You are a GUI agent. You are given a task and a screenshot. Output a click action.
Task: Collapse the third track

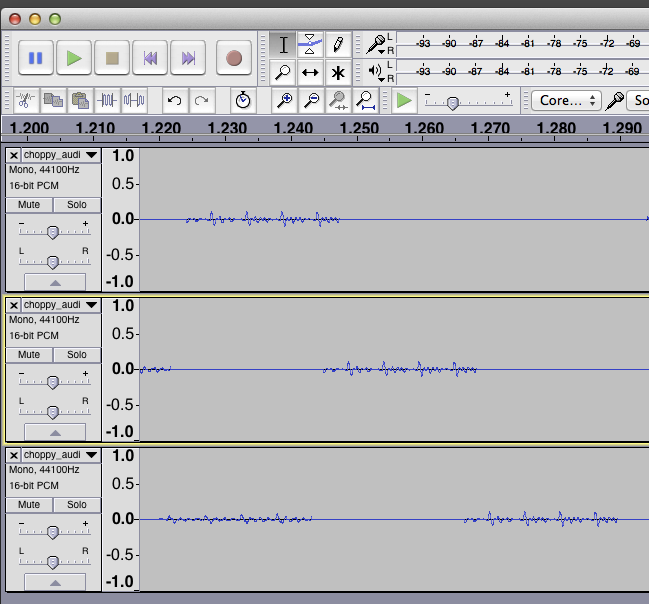click(x=55, y=582)
